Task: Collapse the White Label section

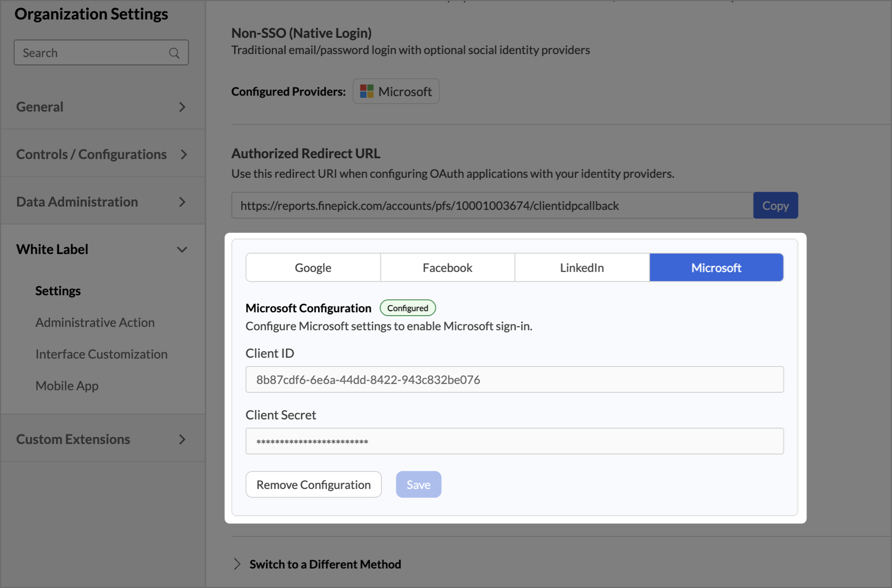Action: click(x=102, y=249)
